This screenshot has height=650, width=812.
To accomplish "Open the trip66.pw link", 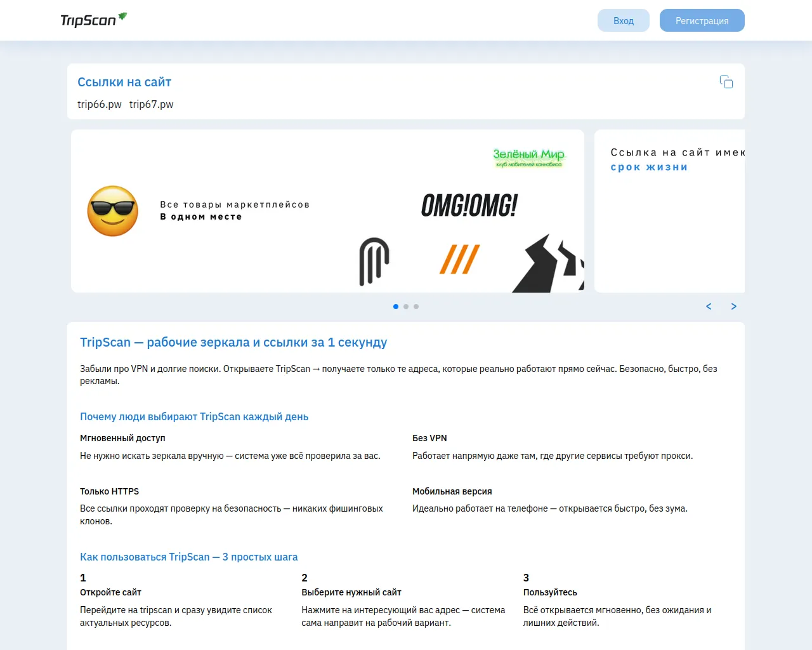I will [x=100, y=104].
